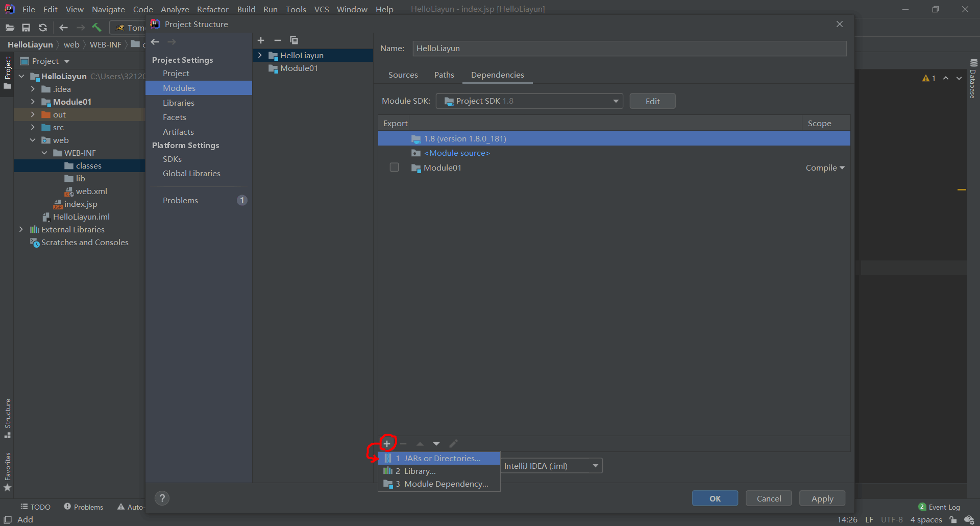
Task: Switch to the Sources tab
Action: [x=403, y=75]
